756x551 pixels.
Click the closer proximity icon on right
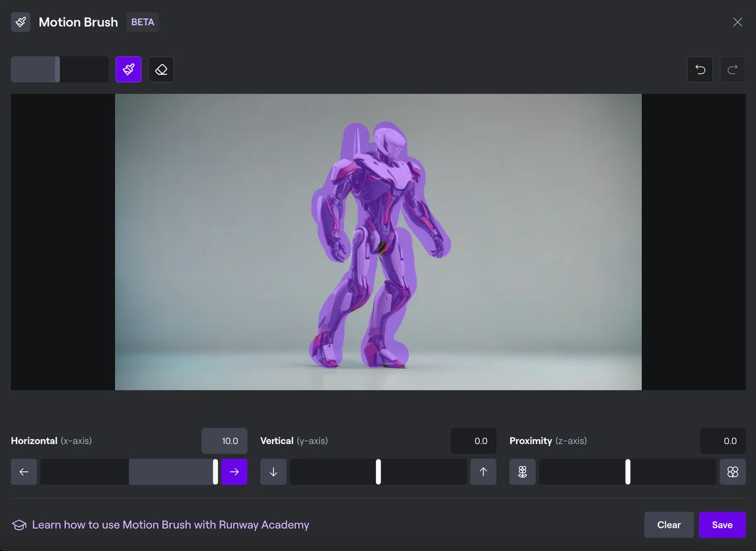(733, 472)
